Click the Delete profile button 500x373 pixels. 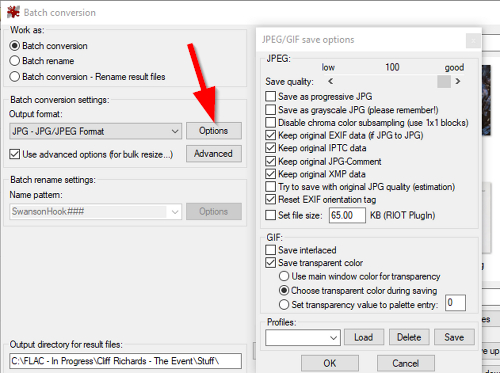point(409,337)
